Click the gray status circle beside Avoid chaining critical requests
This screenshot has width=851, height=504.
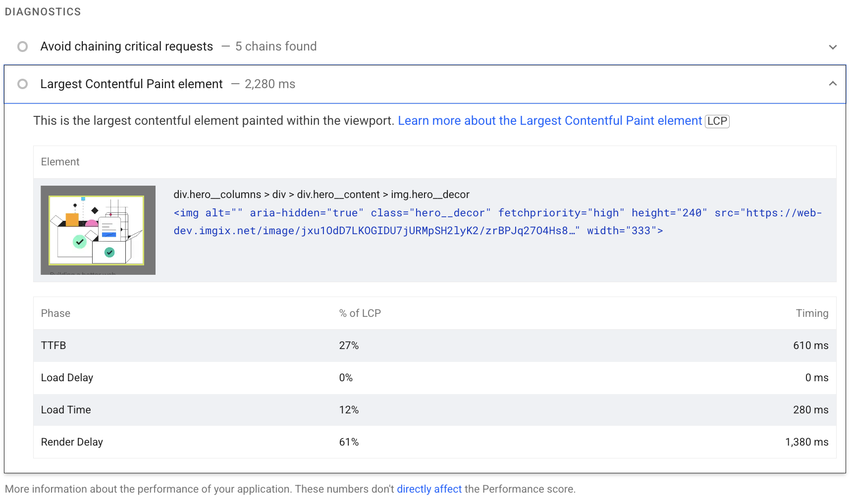point(22,47)
